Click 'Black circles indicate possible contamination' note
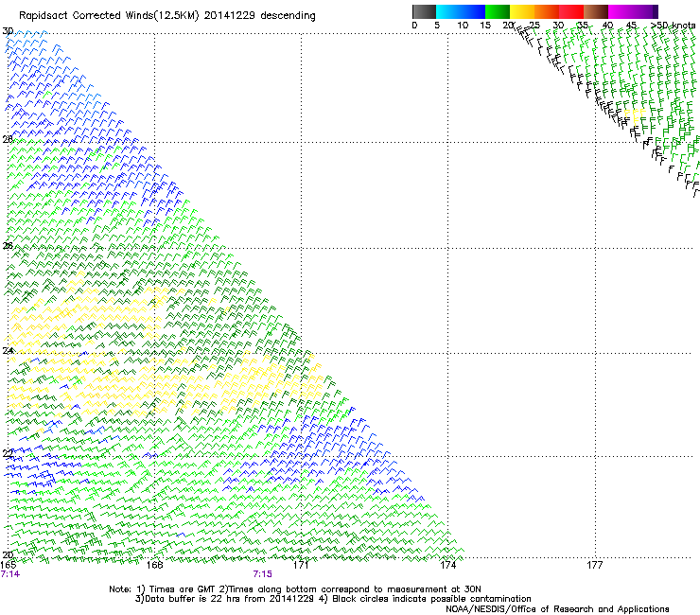This screenshot has height=615, width=700. pyautogui.click(x=431, y=599)
